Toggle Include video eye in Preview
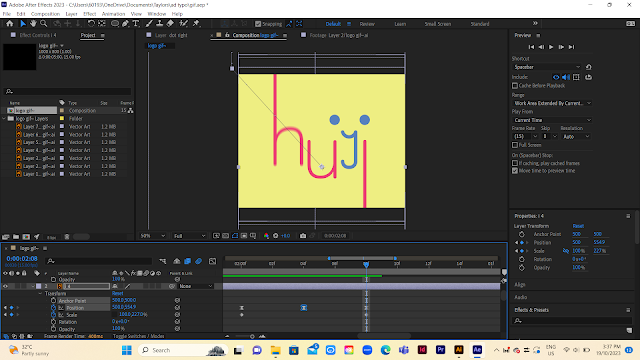 point(556,77)
